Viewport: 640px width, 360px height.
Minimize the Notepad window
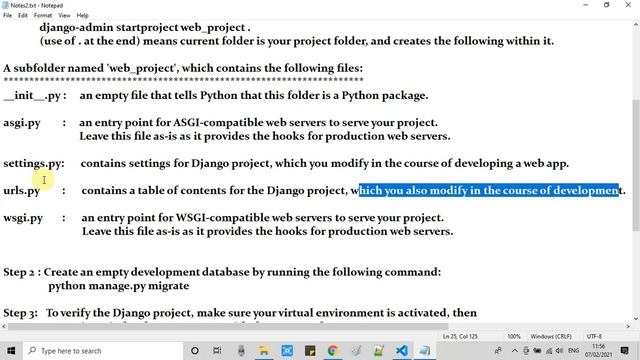[586, 5]
